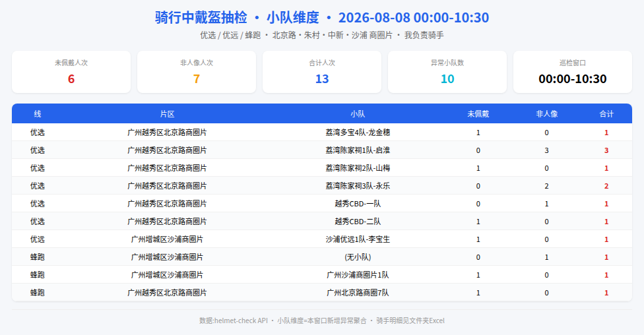Click 合计 value for 越秀CBD-二队
The image size is (644, 335).
pos(606,222)
